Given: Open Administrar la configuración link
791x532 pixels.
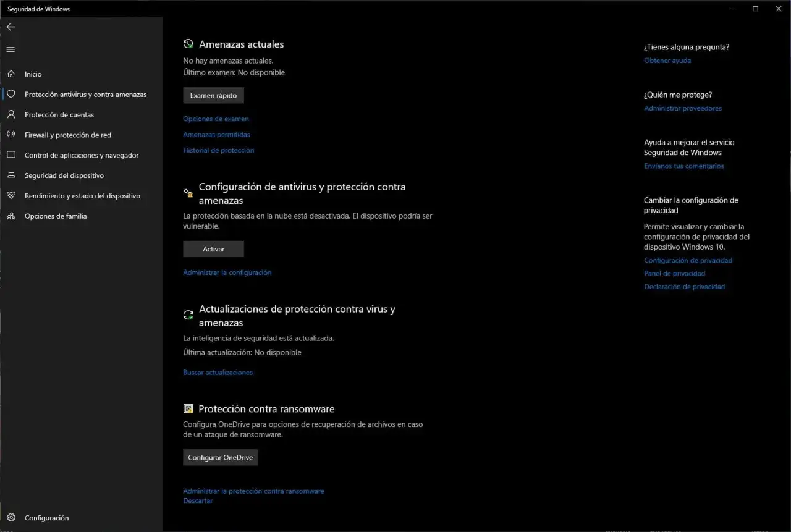Looking at the screenshot, I should tap(227, 272).
